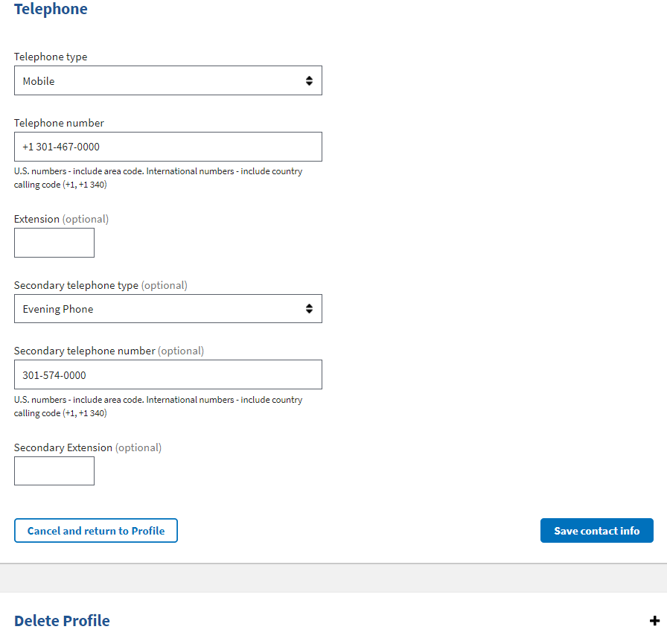The width and height of the screenshot is (667, 644).
Task: Click the Extension (optional) label
Action: pos(61,219)
